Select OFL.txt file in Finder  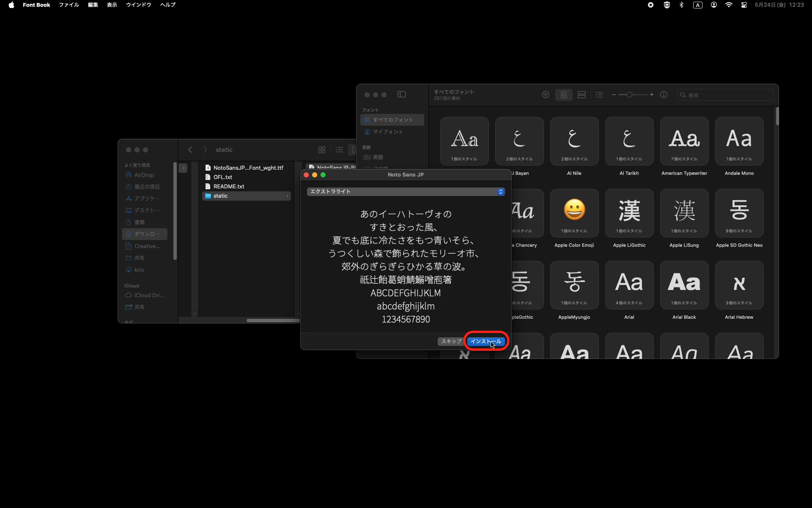[x=247, y=177]
